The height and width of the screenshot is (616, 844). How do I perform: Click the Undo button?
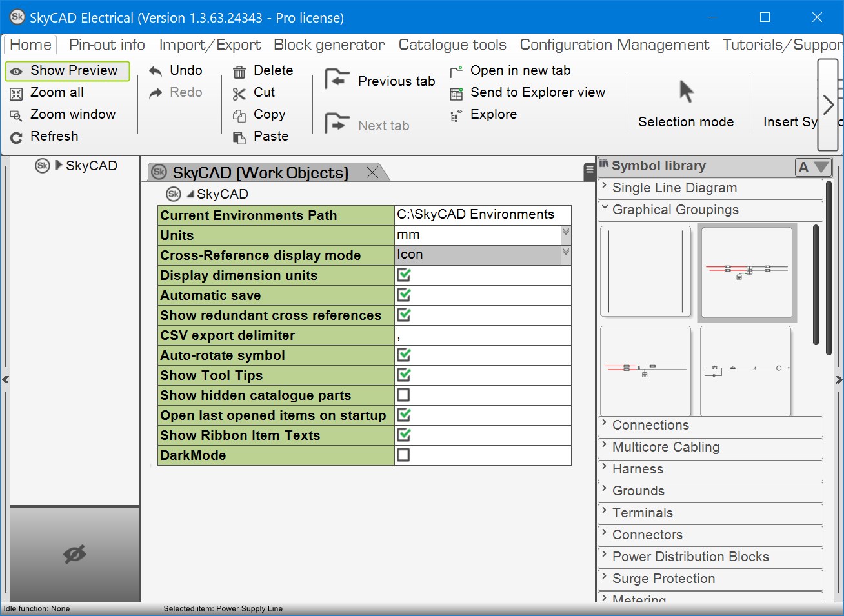177,70
